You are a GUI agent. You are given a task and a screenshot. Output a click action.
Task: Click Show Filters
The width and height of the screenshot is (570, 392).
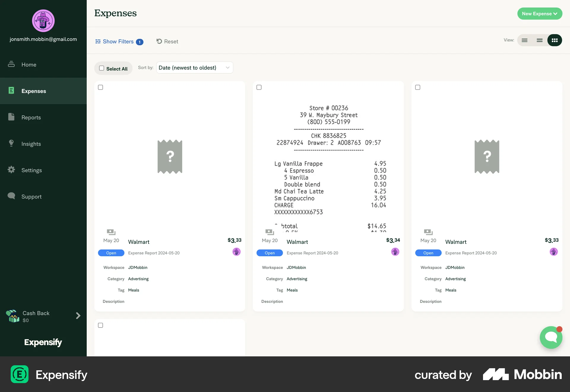pos(118,41)
